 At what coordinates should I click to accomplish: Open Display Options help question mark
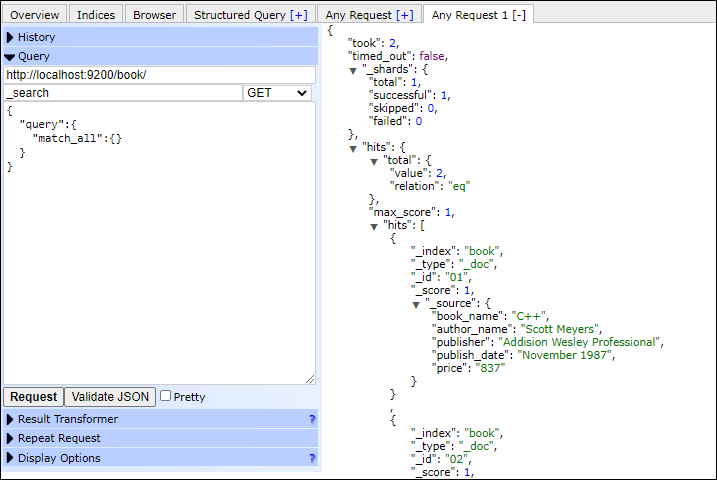[x=312, y=458]
